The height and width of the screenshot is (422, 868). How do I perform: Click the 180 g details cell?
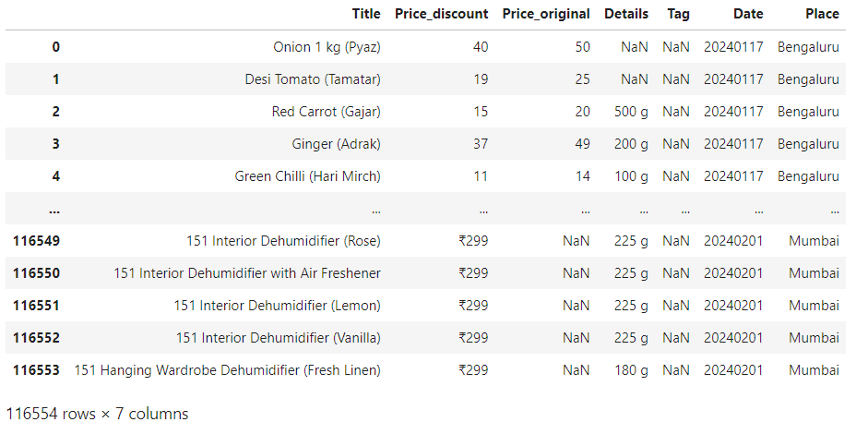[x=631, y=370]
